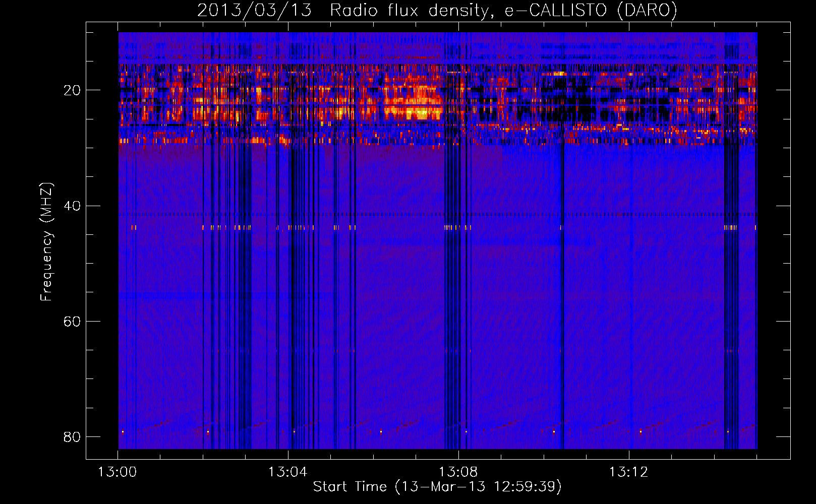
Task: Click the 13:04 time tick label
Action: 287,472
